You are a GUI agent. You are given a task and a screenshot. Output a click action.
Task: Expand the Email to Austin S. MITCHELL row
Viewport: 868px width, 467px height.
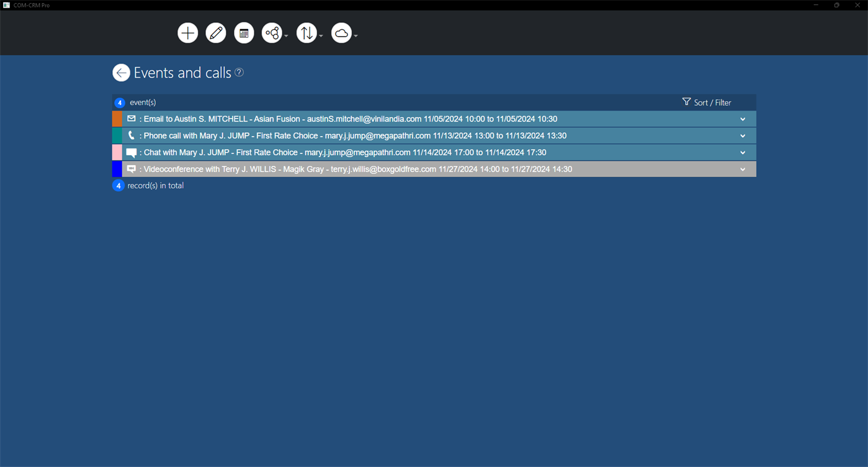click(x=742, y=119)
